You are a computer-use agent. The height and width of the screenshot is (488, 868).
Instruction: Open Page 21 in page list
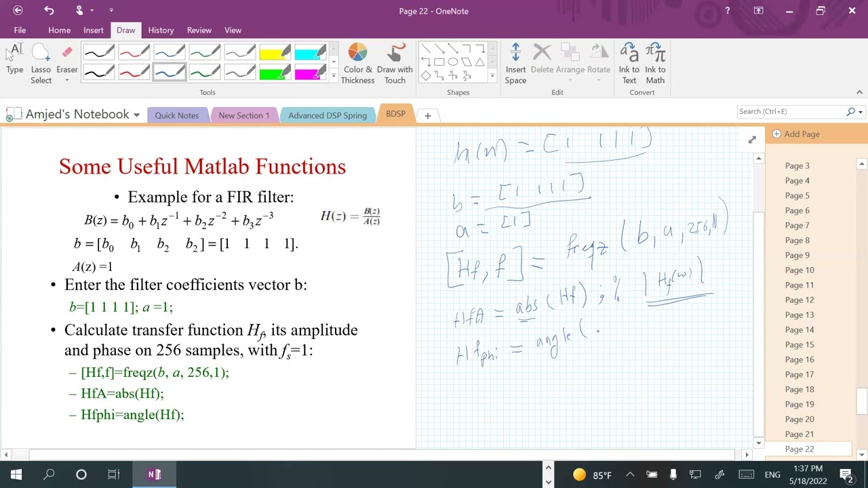[x=800, y=434]
